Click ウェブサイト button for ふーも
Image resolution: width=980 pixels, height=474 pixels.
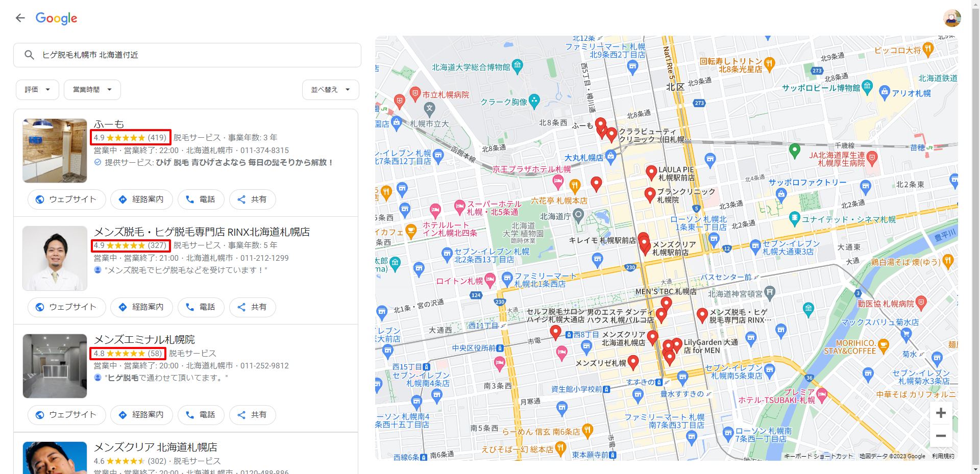67,199
